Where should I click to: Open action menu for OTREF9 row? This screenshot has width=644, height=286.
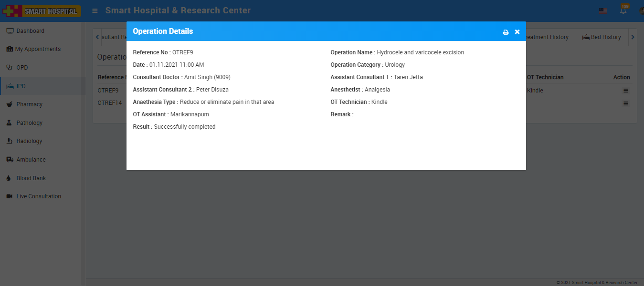pyautogui.click(x=626, y=91)
